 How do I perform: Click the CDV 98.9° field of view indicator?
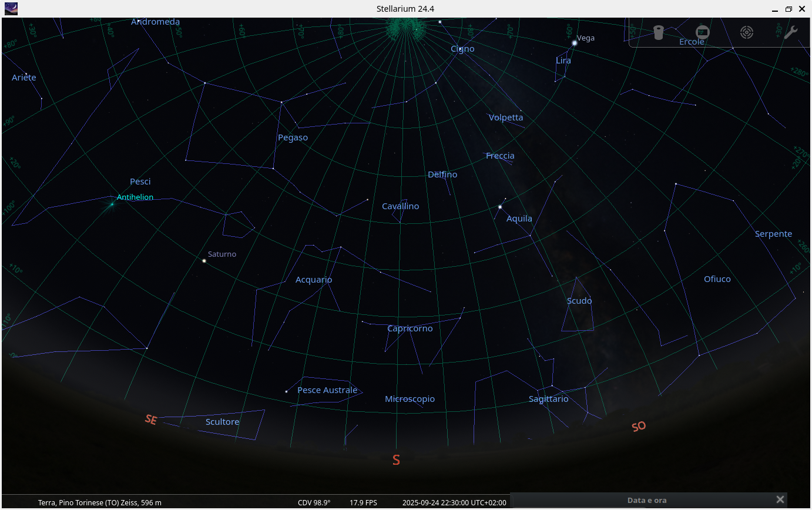click(x=314, y=502)
